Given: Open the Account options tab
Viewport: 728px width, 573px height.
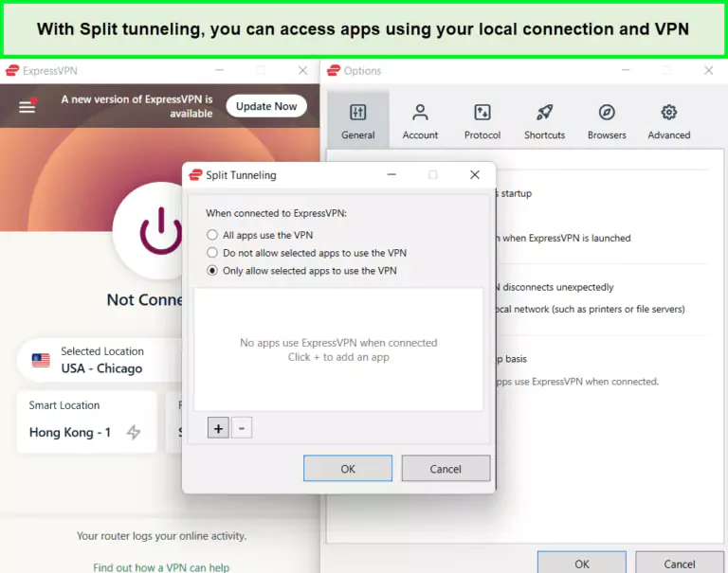Looking at the screenshot, I should click(420, 120).
